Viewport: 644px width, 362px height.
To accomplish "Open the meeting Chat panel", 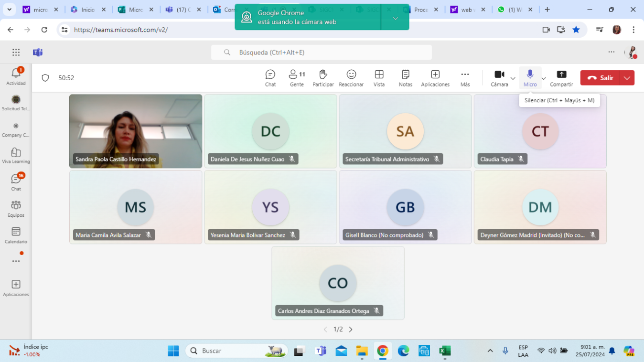I will click(270, 78).
